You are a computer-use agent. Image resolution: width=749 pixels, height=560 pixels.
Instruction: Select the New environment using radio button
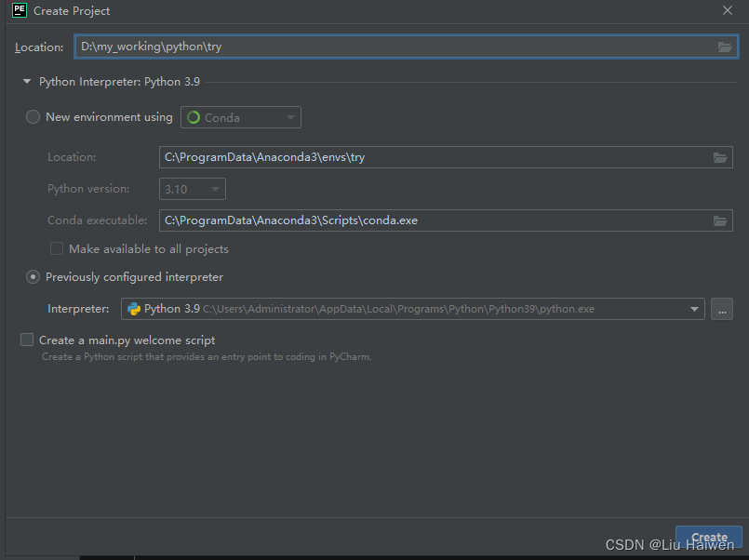(33, 117)
